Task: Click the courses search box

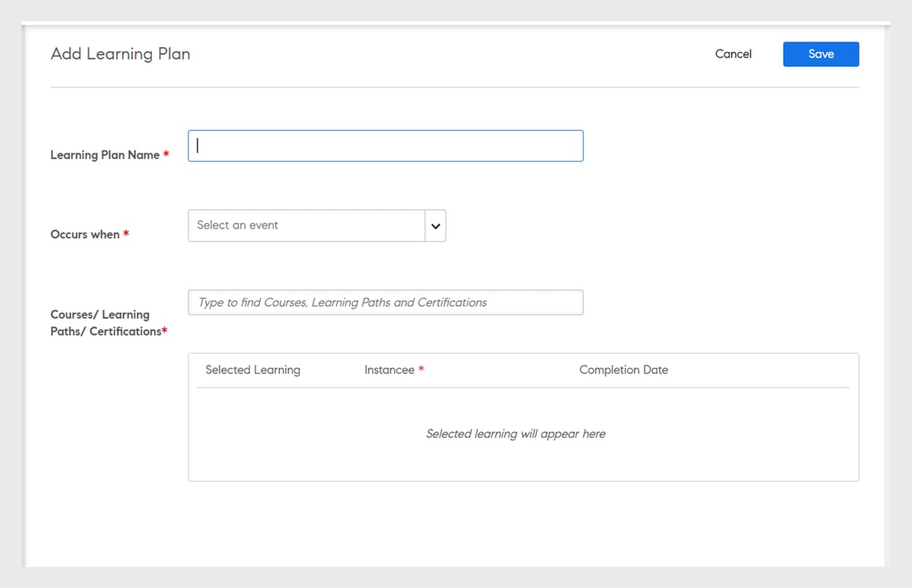Action: [x=385, y=302]
